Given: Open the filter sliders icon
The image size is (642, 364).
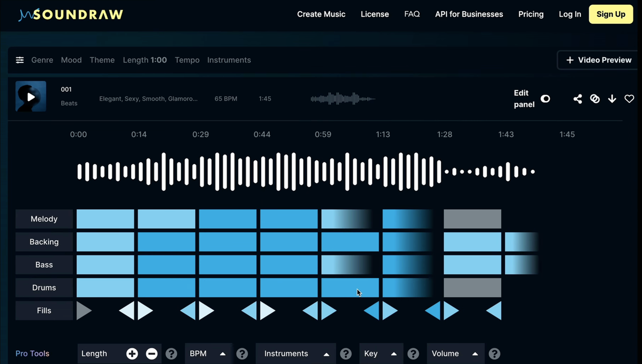Looking at the screenshot, I should point(20,60).
